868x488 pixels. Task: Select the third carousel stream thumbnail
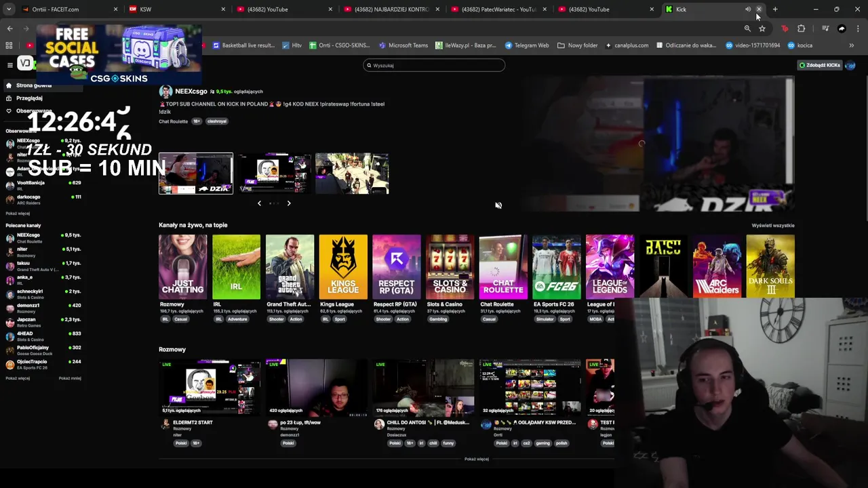352,174
